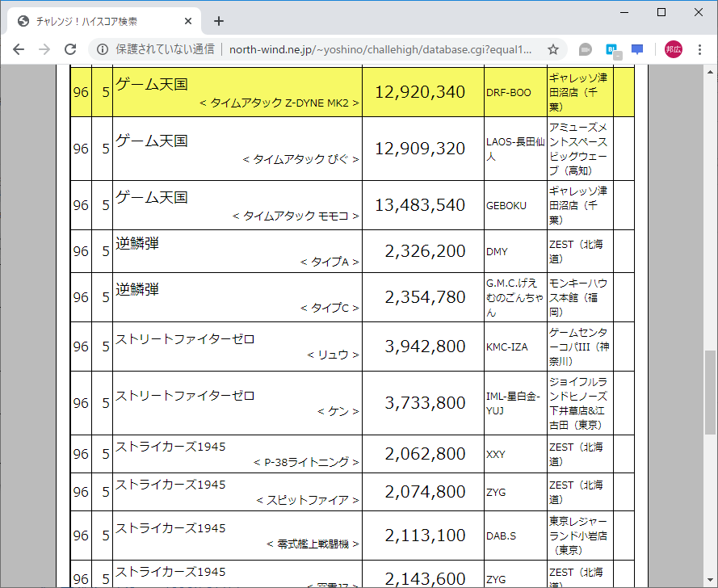Select score 2,326,200
Image resolution: width=718 pixels, height=588 pixels.
(425, 251)
